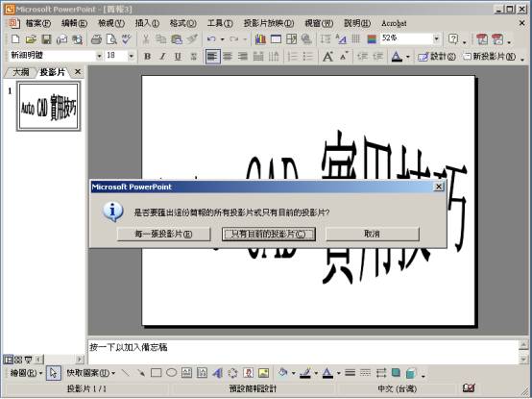This screenshot has height=399, width=532.
Task: Click the 新投影片 New Slide button
Action: click(490, 57)
